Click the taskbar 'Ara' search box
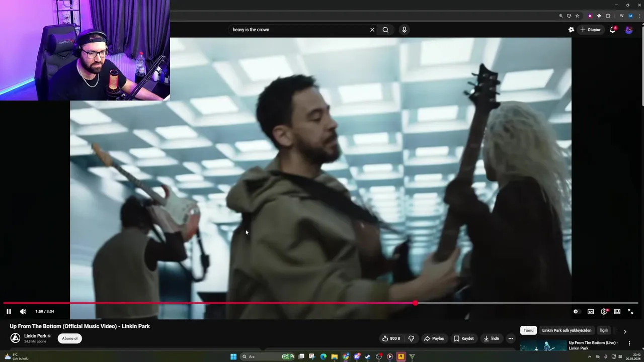Viewport: 644px width, 362px height. tap(268, 357)
